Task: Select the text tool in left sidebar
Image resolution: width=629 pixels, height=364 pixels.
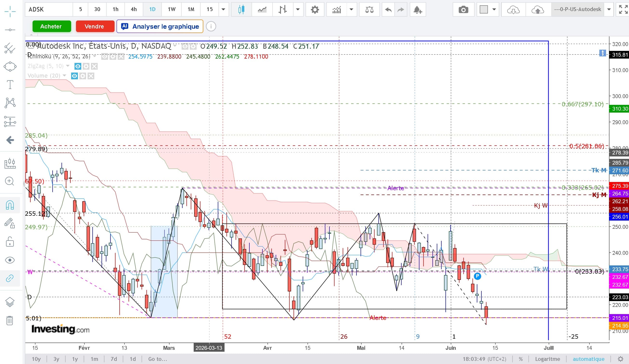Action: (10, 85)
